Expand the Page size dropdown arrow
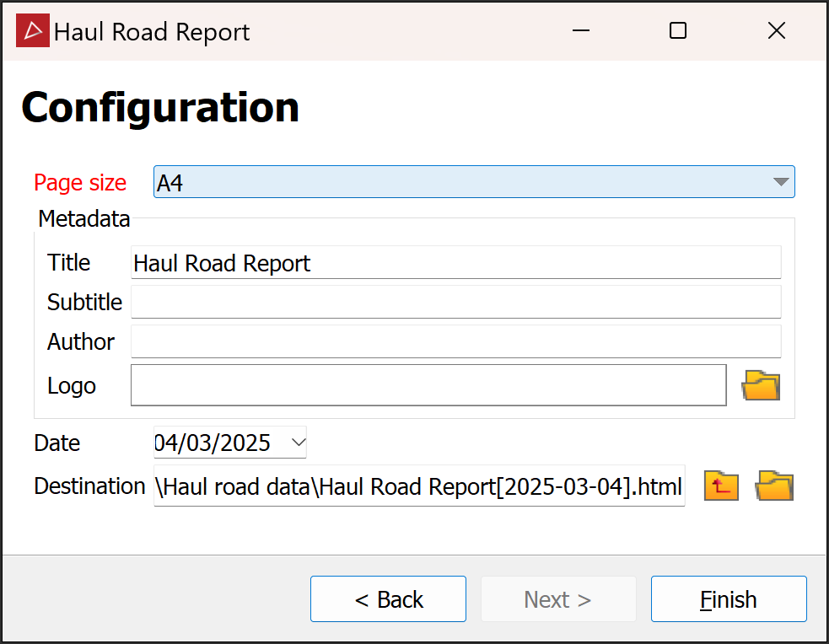Screen dimensions: 829x644 click(x=781, y=182)
